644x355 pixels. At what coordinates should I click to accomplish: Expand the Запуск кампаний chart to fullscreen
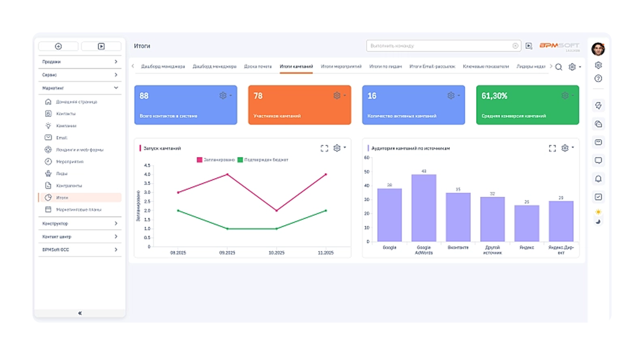(324, 148)
